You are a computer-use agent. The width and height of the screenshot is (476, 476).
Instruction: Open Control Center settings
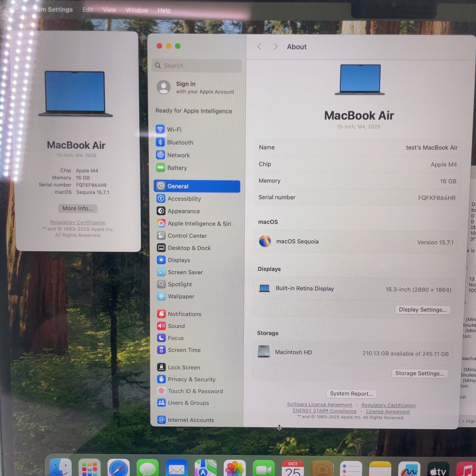187,236
